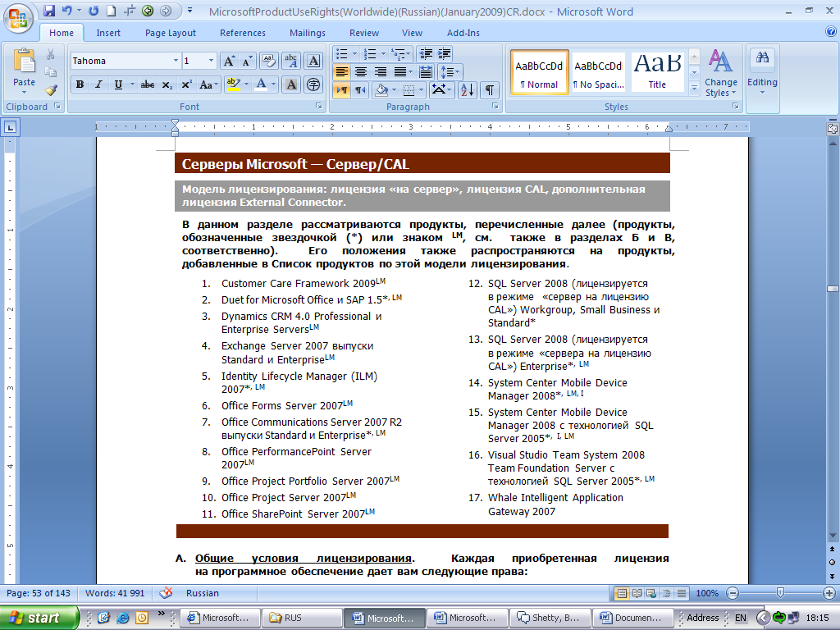Image resolution: width=840 pixels, height=630 pixels.
Task: Go to the Mailings tab
Action: (x=308, y=33)
